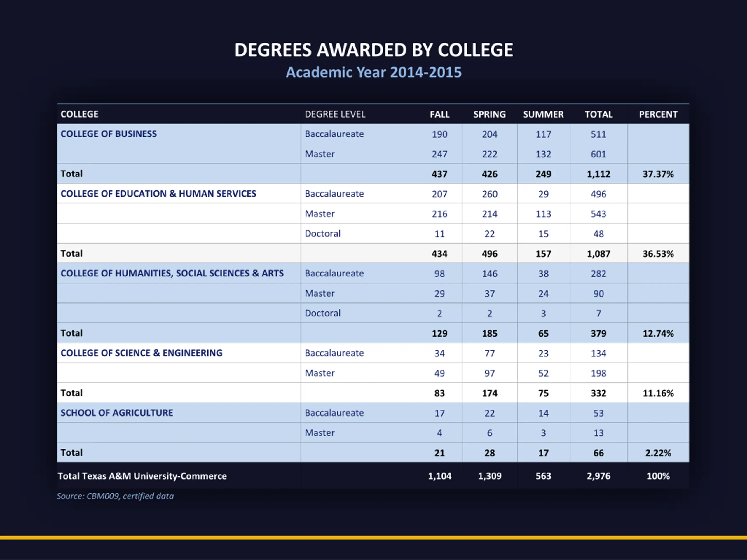
Task: Click Humanities spring total 185
Action: coord(489,333)
